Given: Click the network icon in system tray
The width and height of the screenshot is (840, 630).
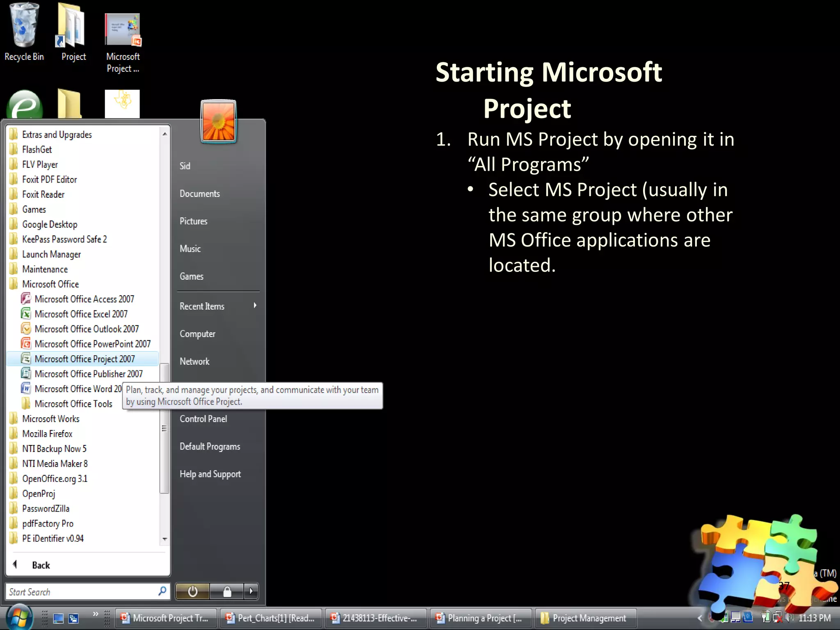Looking at the screenshot, I should 777,618.
